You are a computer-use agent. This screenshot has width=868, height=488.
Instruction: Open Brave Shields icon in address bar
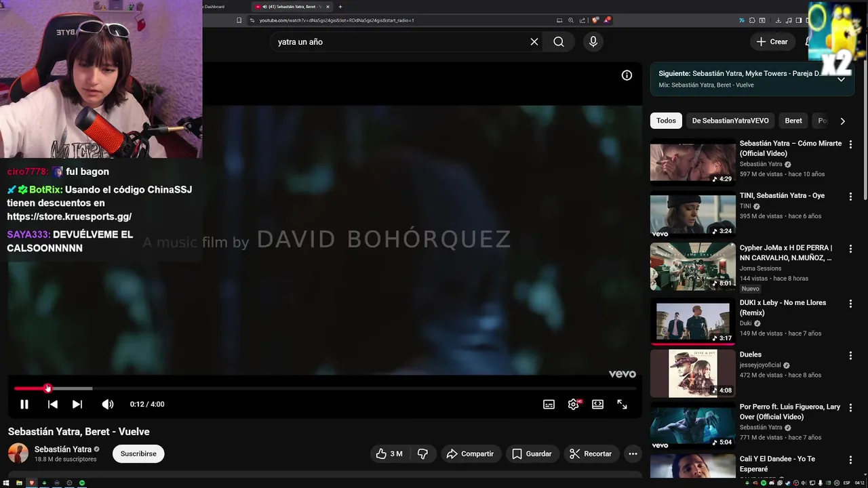pos(595,20)
